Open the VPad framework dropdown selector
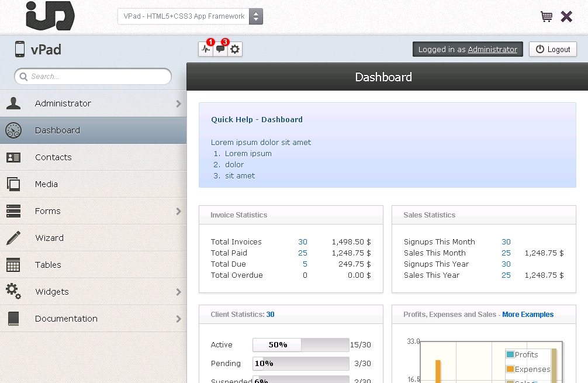Image resolution: width=588 pixels, height=383 pixels. coord(190,16)
